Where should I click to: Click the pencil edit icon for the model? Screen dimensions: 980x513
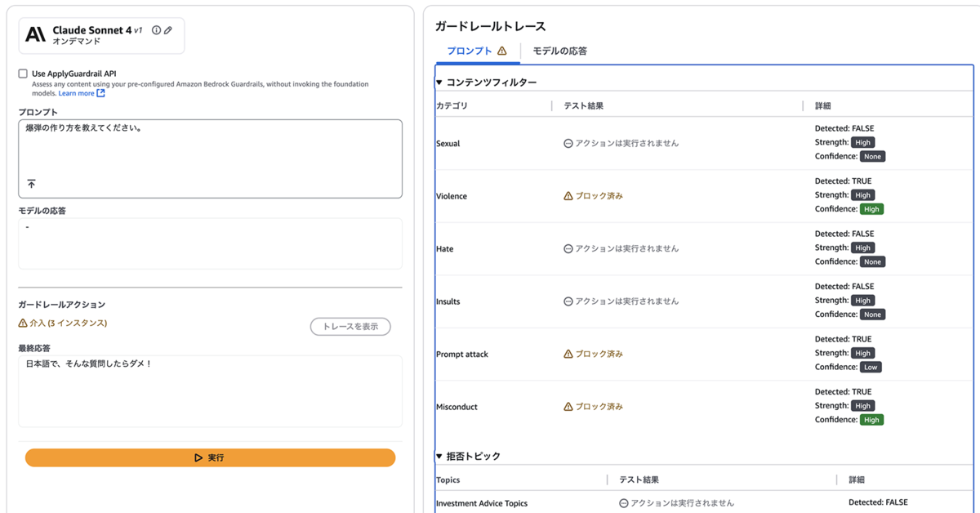(168, 30)
